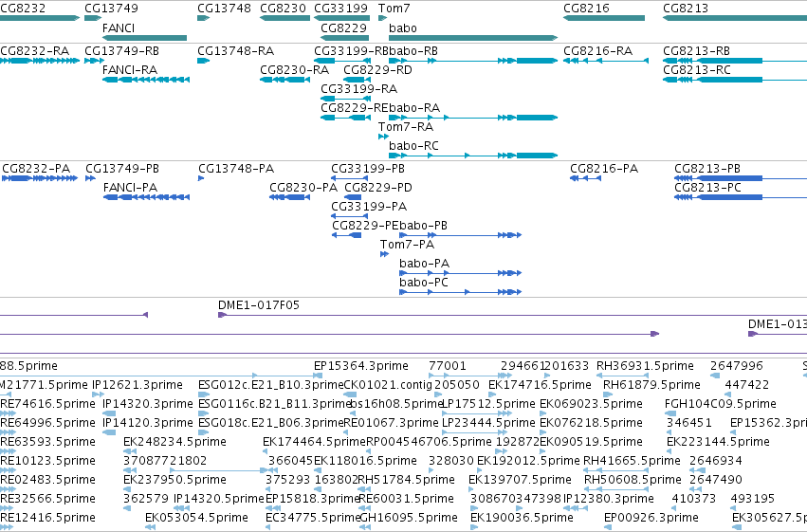Screen dimensions: 807x532
Task: Select the RH36931.5prime EST label
Action: pos(646,366)
